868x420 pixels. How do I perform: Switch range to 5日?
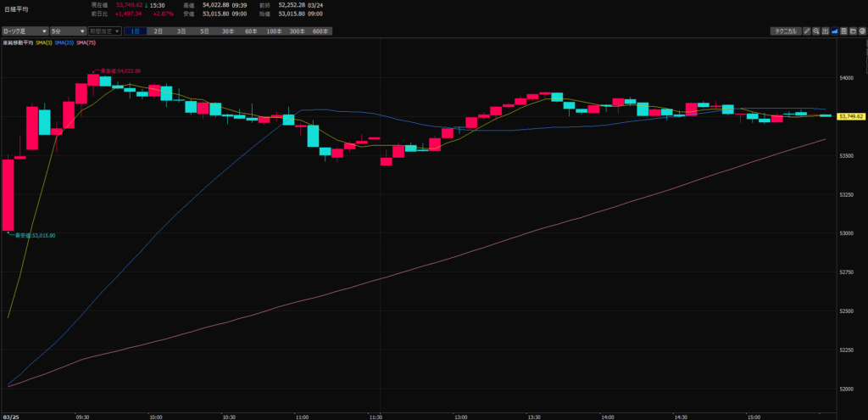pyautogui.click(x=204, y=31)
